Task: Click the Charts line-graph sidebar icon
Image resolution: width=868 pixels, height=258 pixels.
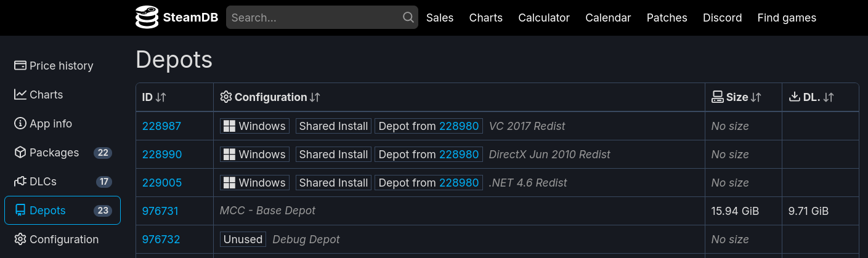Action: (20, 94)
